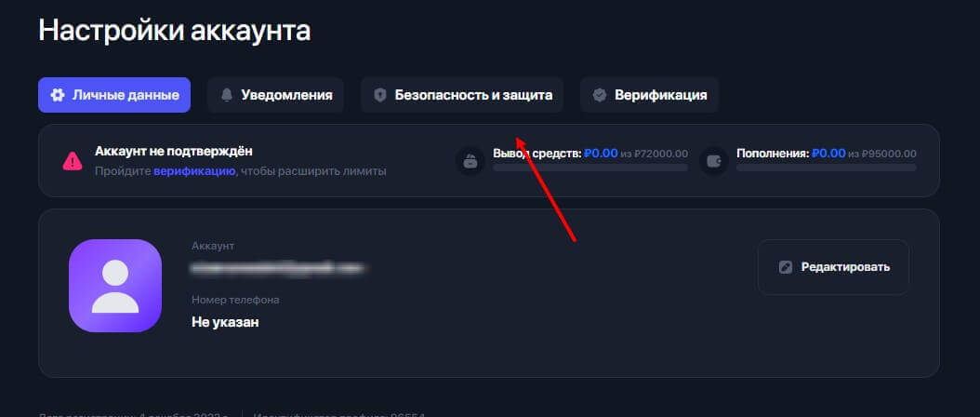Click the bell icon next to Уведомления
Image resolution: width=980 pixels, height=417 pixels.
click(x=227, y=95)
